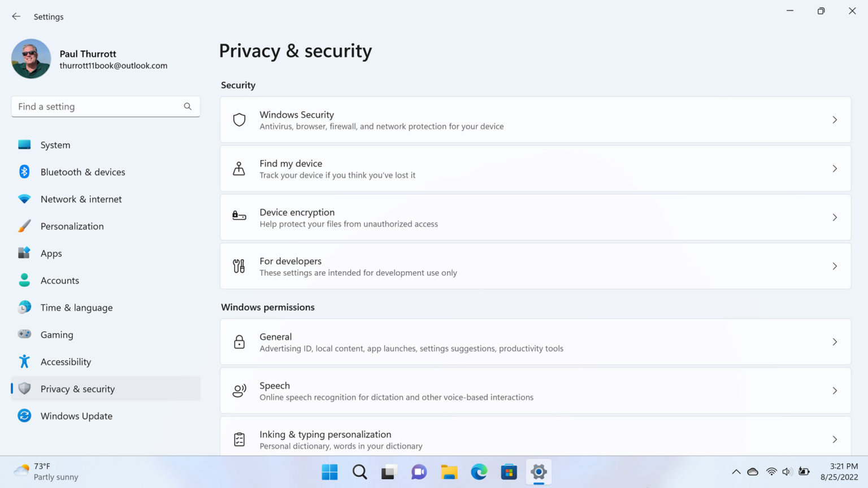Expand the For developers section chevron
This screenshot has width=868, height=488.
click(835, 266)
